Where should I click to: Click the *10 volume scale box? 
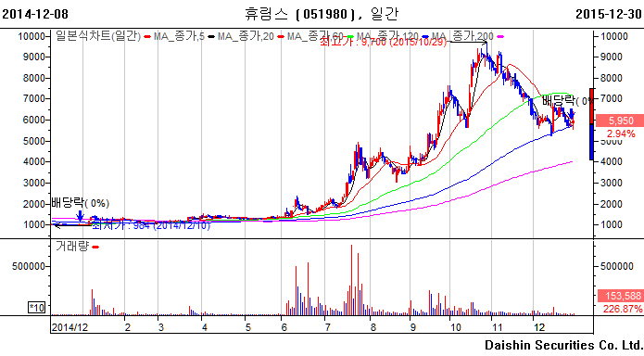tap(36, 308)
